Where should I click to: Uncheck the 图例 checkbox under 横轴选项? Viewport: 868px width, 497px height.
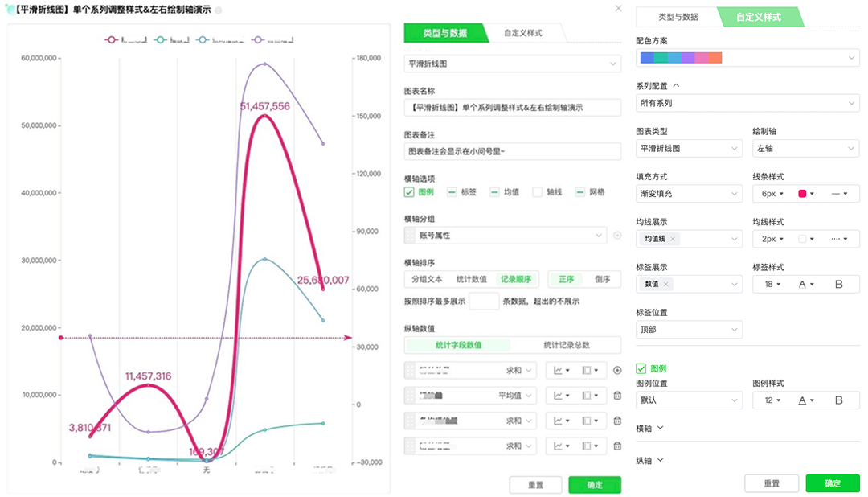pos(409,192)
